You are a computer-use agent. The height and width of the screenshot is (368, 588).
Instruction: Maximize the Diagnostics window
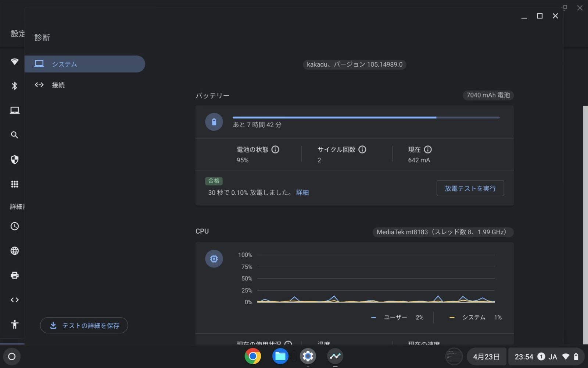tap(540, 16)
